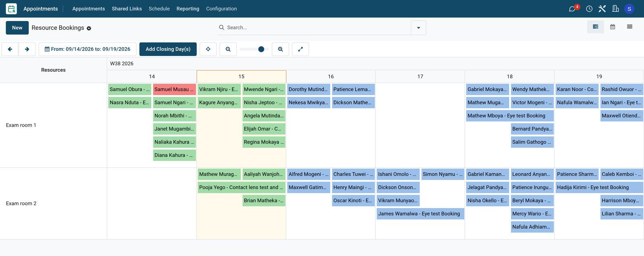Click the focus today crosshair icon
This screenshot has width=644, height=256.
[208, 49]
